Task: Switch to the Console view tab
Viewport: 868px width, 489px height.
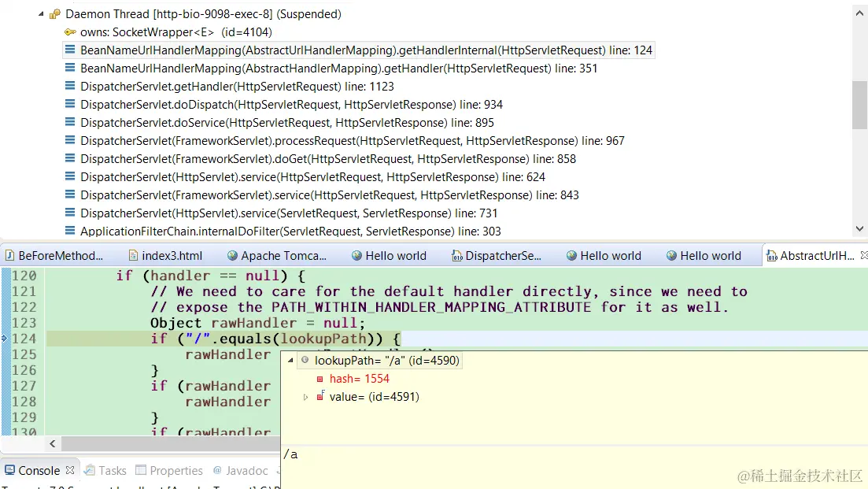Action: (39, 471)
